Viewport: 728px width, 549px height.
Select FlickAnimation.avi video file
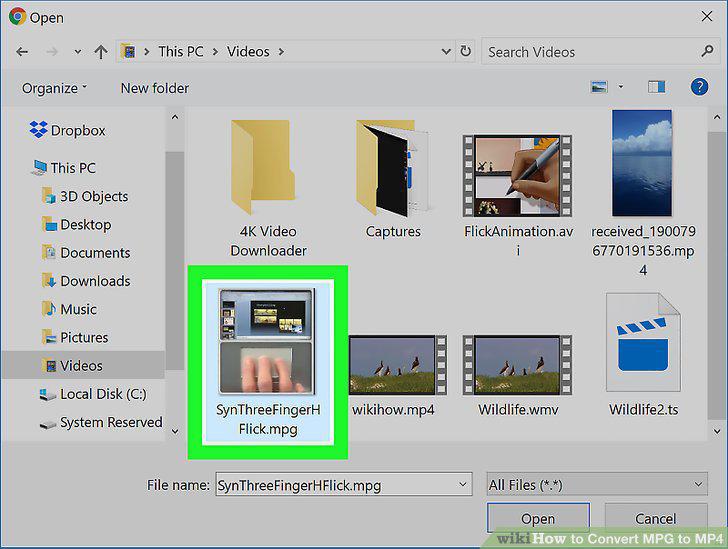click(x=518, y=195)
